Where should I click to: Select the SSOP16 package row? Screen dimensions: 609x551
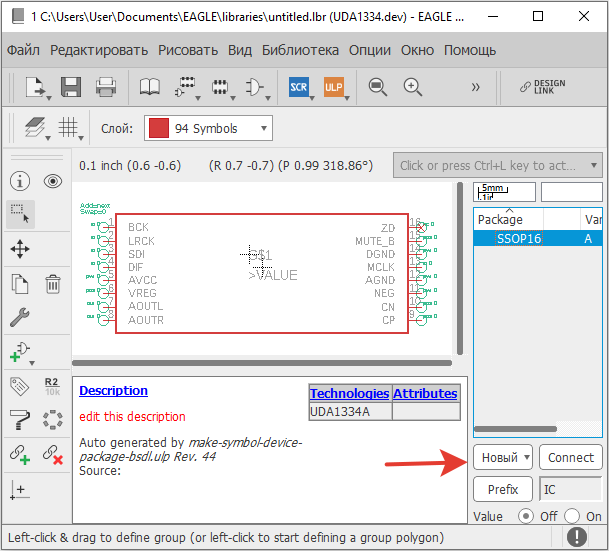click(x=538, y=238)
